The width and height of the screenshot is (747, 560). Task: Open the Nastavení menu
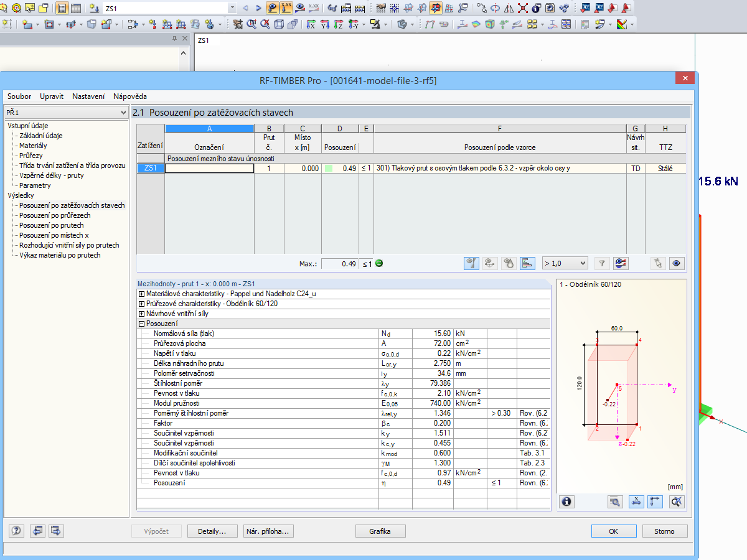pyautogui.click(x=88, y=96)
